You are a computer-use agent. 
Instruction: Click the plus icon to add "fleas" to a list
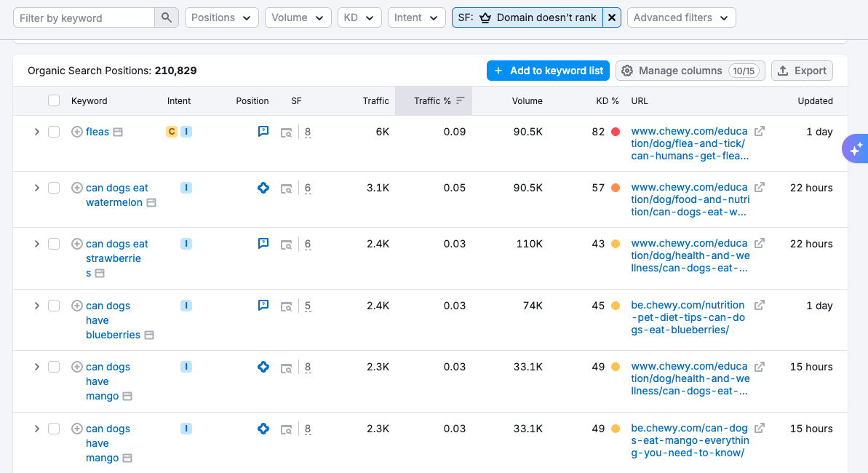pyautogui.click(x=76, y=131)
